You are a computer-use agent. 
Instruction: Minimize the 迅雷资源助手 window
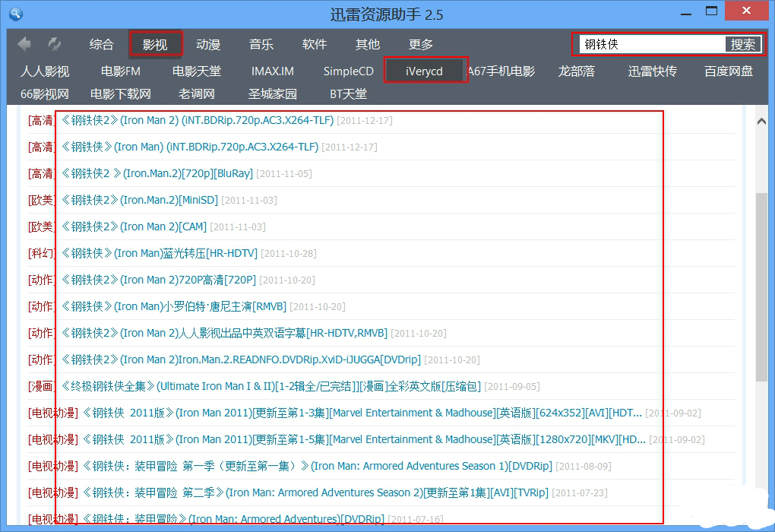tap(686, 14)
